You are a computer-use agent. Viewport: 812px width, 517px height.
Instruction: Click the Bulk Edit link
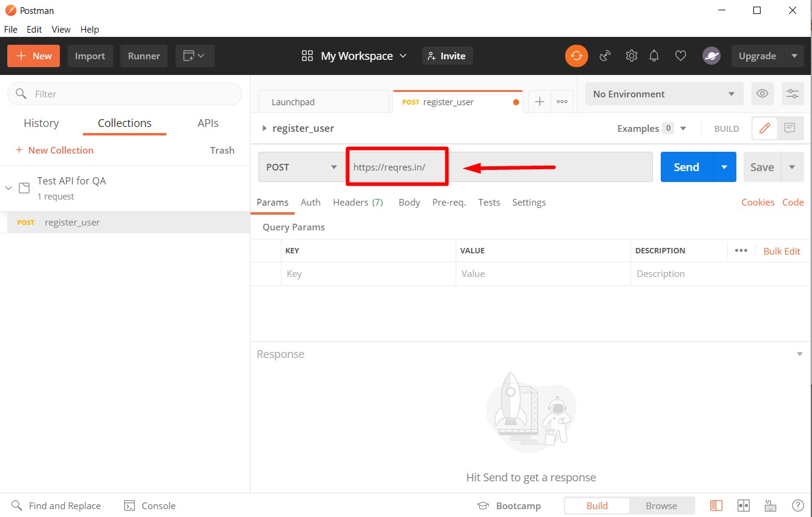click(x=782, y=251)
